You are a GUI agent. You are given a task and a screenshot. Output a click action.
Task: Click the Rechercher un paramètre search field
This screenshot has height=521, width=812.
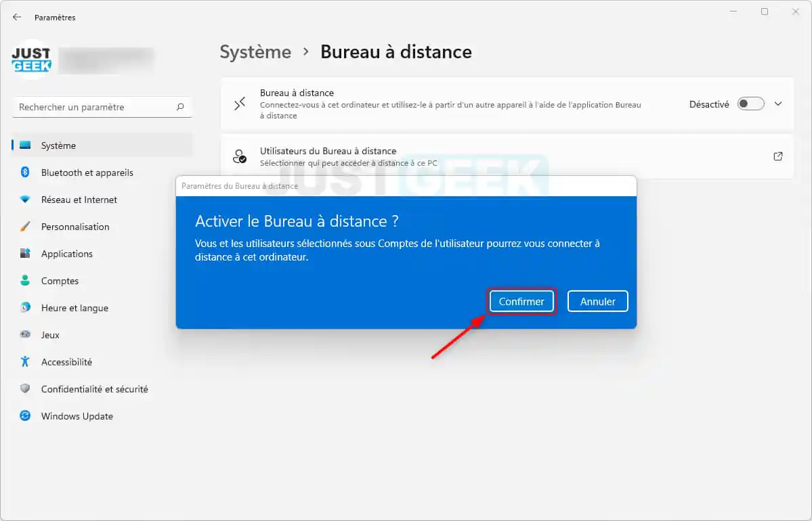pyautogui.click(x=102, y=107)
